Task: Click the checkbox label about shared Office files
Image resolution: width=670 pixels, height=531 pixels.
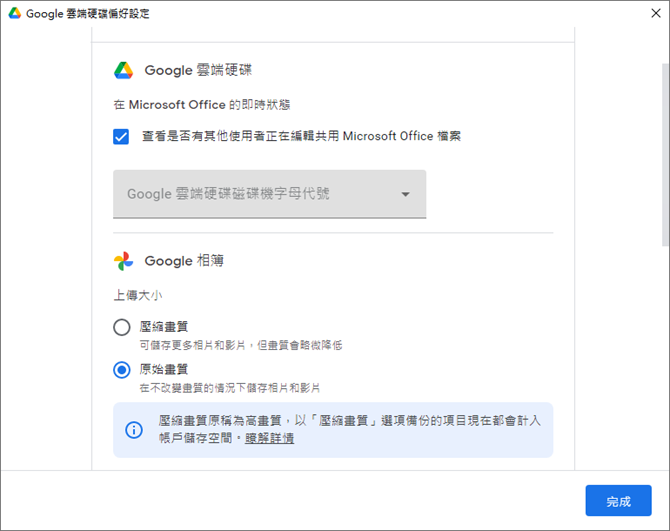Action: point(301,136)
